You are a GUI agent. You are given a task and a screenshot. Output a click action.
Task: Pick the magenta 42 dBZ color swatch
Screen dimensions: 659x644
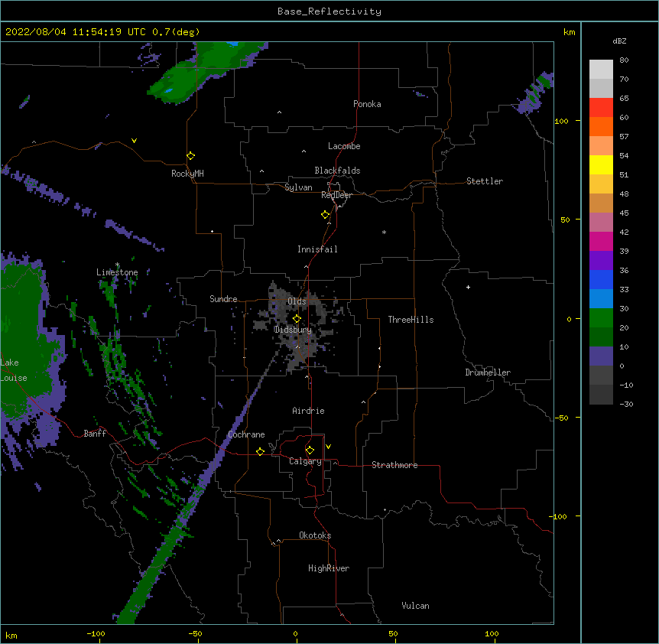click(x=601, y=241)
